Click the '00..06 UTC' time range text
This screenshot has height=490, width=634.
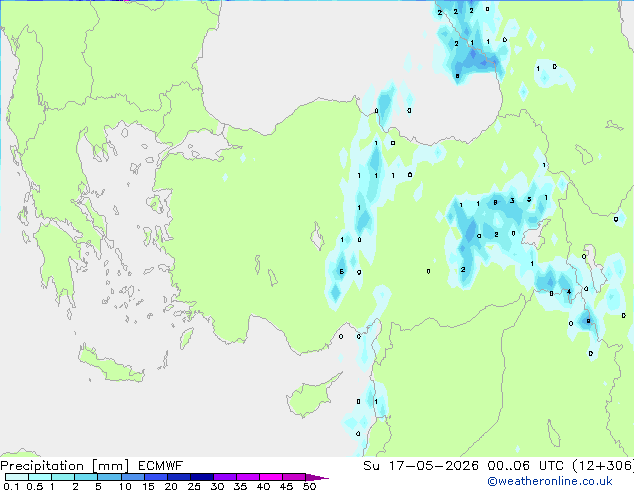pyautogui.click(x=525, y=466)
